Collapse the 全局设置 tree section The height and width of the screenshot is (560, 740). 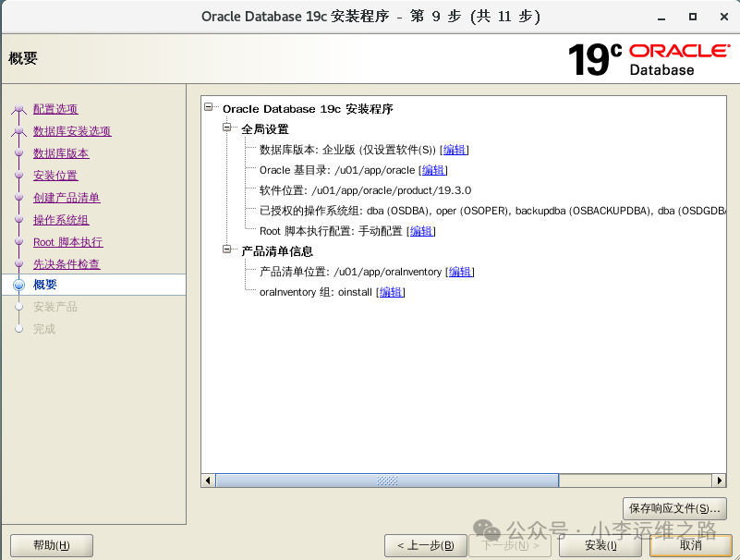coord(227,128)
